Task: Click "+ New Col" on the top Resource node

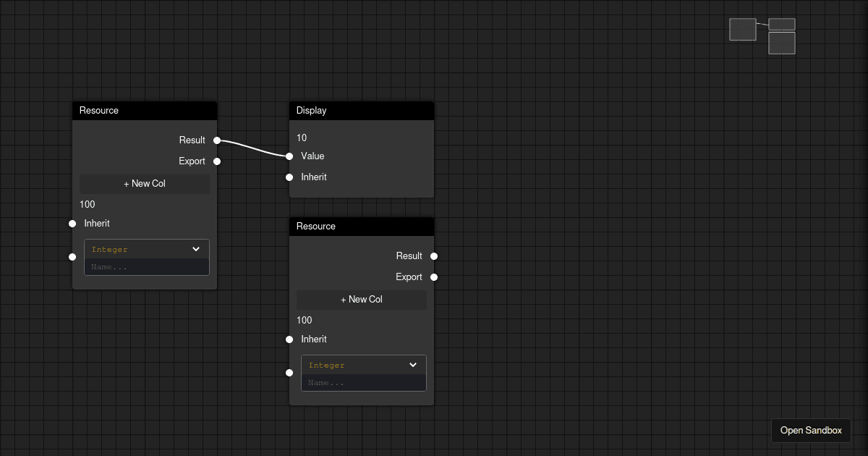Action: (x=145, y=183)
